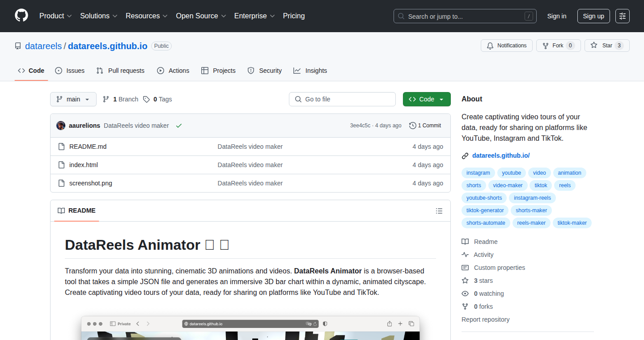Click the shorts topic tag
This screenshot has width=644, height=340.
474,185
